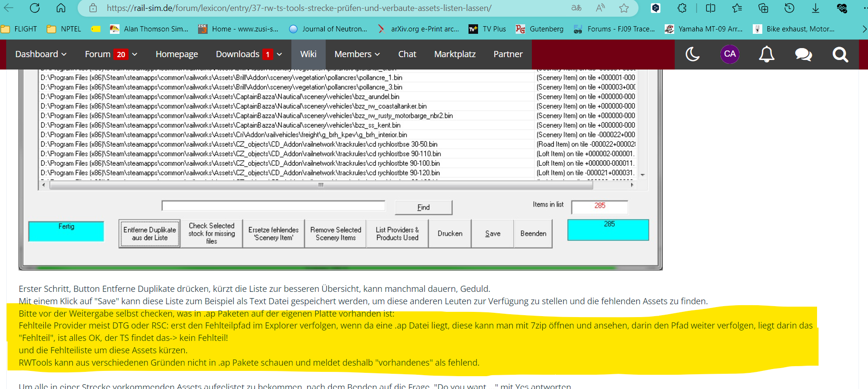Open the site search magnifier icon
Viewport: 868px width, 389px height.
[x=840, y=54]
